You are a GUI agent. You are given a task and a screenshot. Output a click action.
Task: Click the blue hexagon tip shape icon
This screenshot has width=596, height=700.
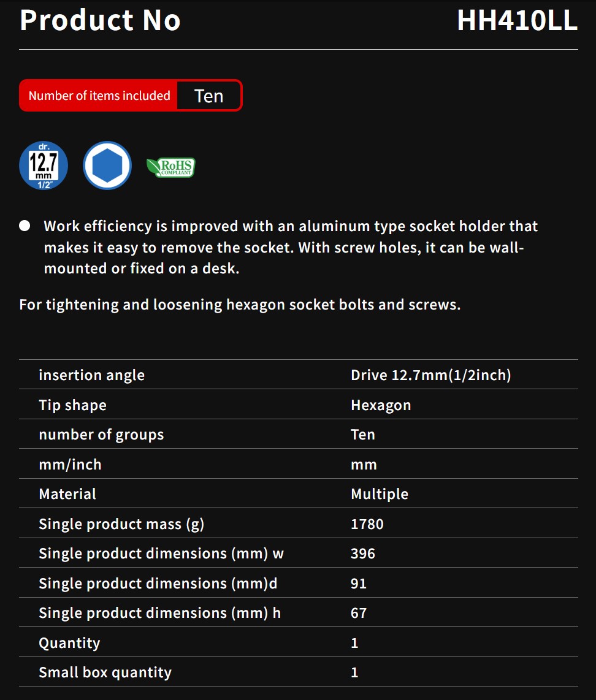107,165
